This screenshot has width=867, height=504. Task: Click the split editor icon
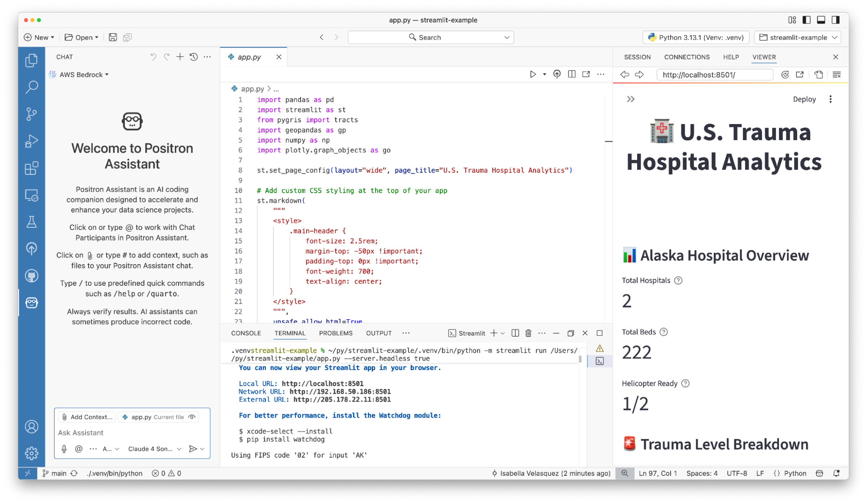pos(572,74)
